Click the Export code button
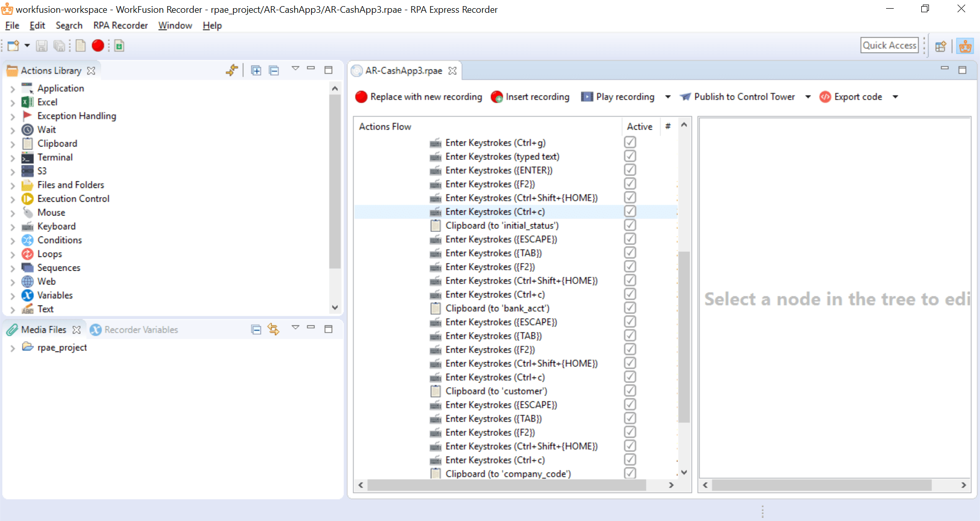Screen dimensions: 980x521 (x=851, y=97)
